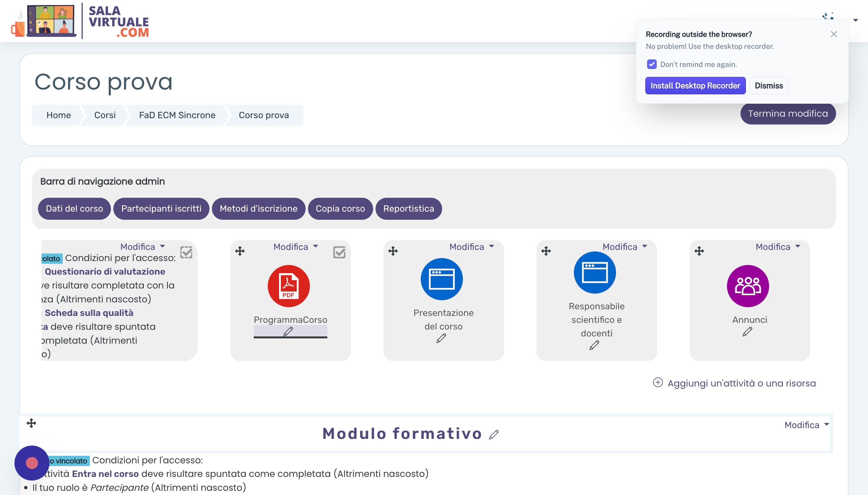Toggle dashed completion checkbox on first card
The width and height of the screenshot is (868, 495).
point(186,252)
